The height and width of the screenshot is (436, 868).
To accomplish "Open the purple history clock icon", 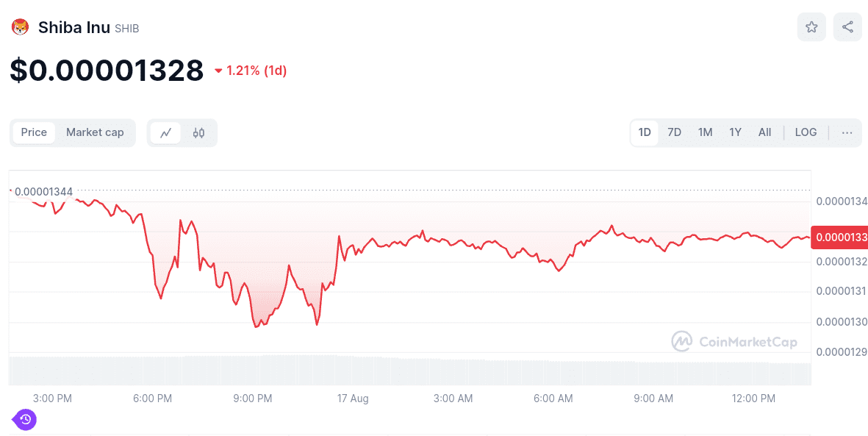I will click(25, 420).
